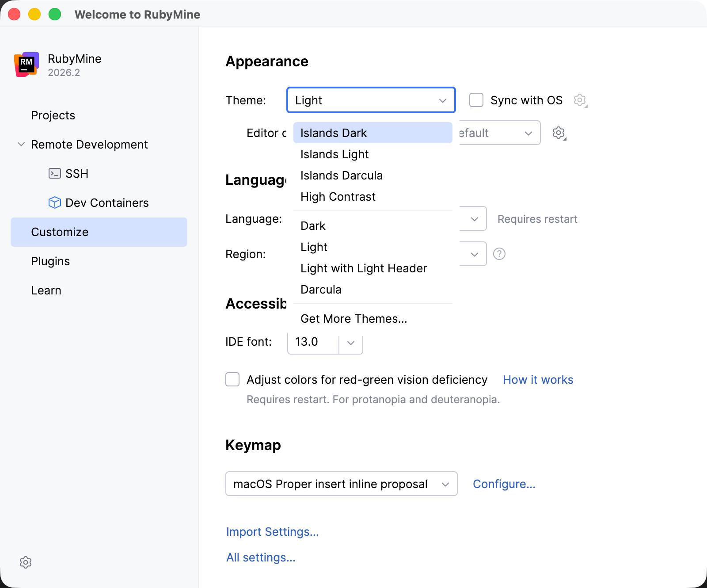
Task: Minimize the Welcome to RubyMine window
Action: (x=34, y=14)
